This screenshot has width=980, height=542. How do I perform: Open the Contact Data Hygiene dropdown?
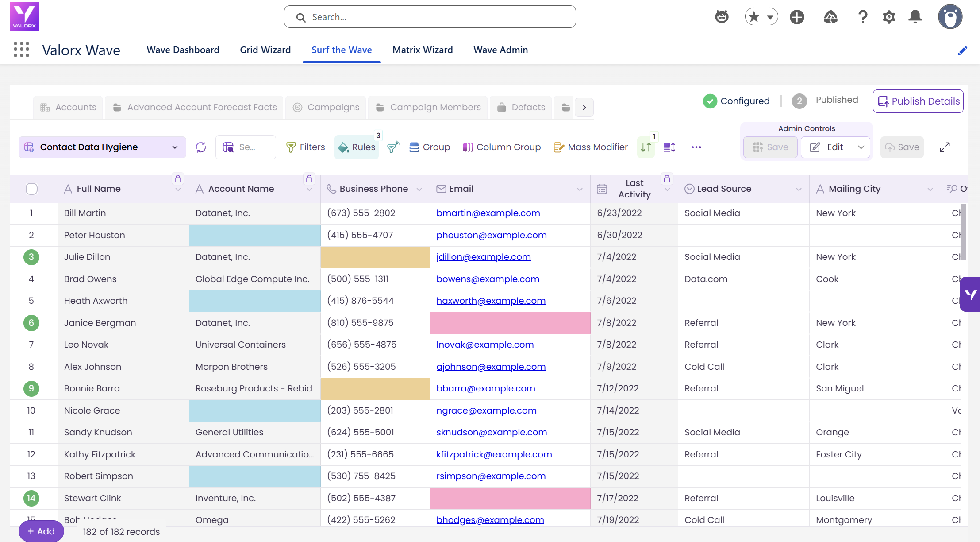102,147
